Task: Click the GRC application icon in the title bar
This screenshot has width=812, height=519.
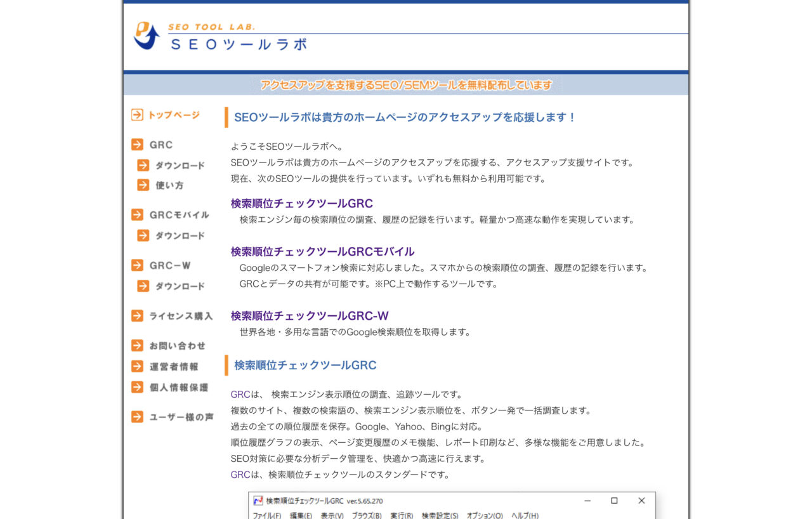Action: 258,501
